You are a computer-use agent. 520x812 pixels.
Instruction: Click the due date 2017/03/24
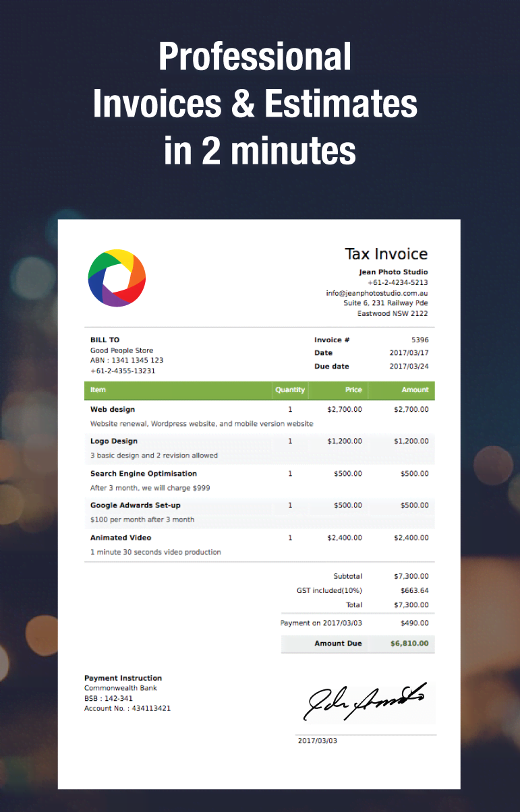(409, 367)
